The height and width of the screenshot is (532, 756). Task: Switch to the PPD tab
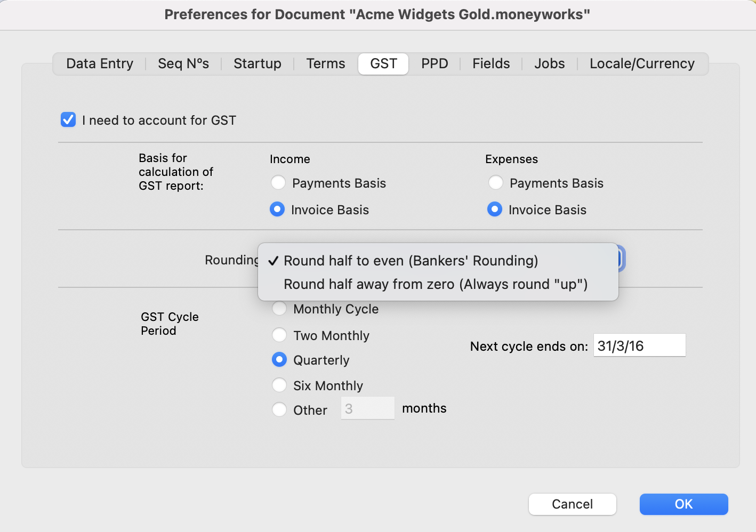[x=435, y=63]
